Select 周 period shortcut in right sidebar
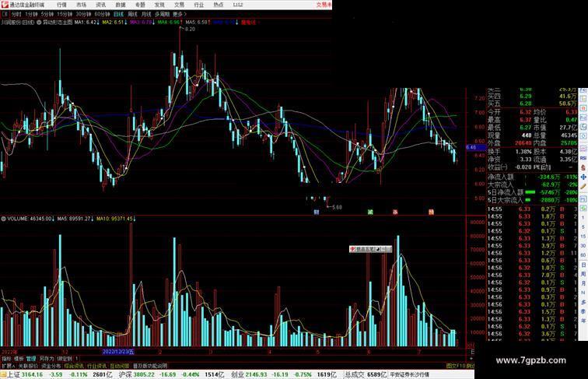The height and width of the screenshot is (379, 588). pyautogui.click(x=583, y=274)
